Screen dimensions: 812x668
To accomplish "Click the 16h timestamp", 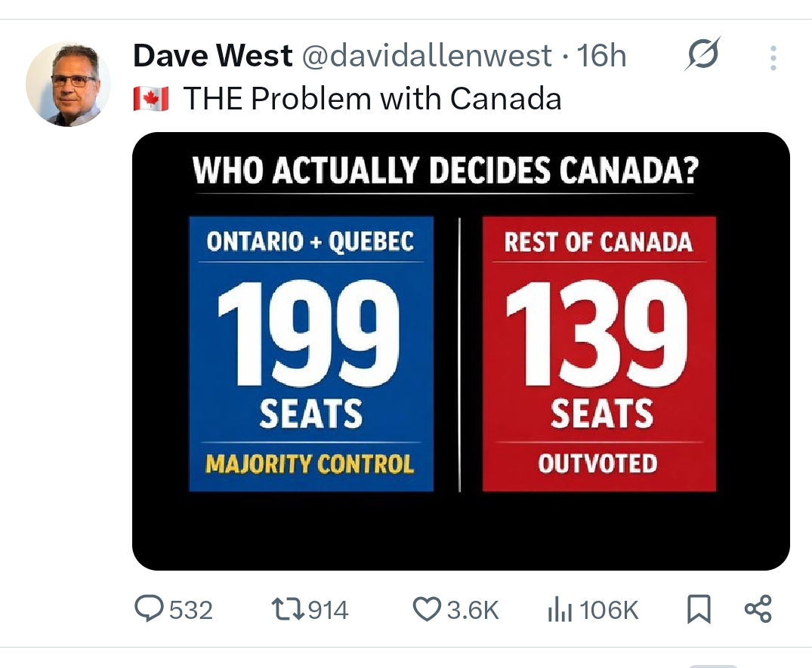I will tap(601, 56).
